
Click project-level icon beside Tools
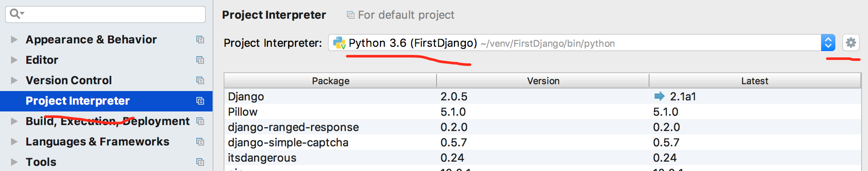coord(200,162)
